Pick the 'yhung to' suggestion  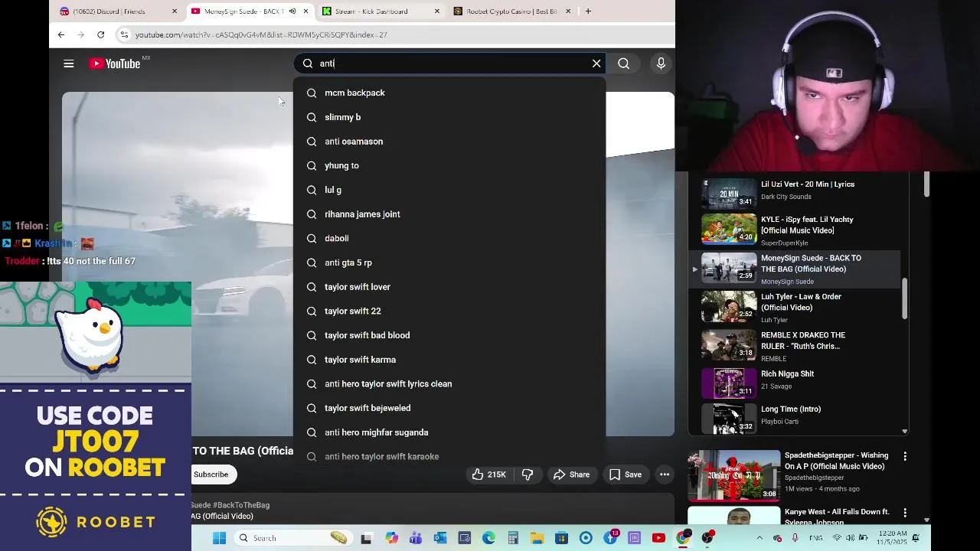[449, 165]
